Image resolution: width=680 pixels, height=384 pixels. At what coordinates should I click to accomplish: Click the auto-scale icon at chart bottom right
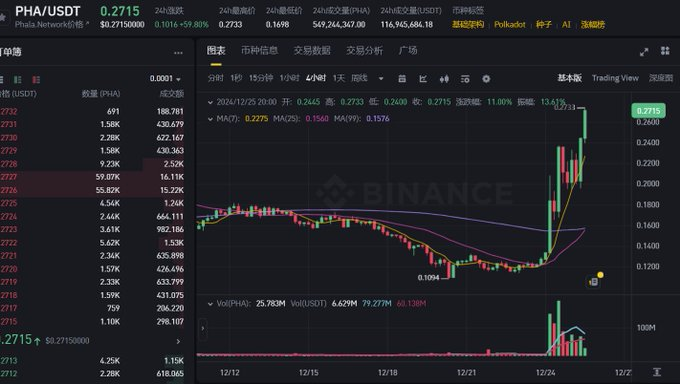click(657, 372)
